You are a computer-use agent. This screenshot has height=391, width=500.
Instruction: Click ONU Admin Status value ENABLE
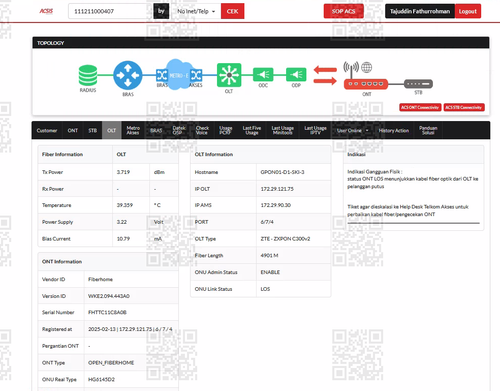[270, 272]
